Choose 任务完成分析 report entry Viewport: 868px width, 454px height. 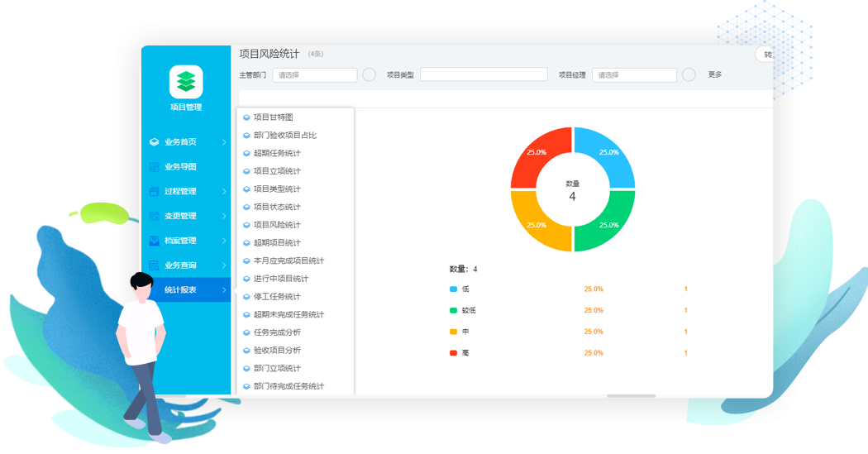tap(277, 332)
